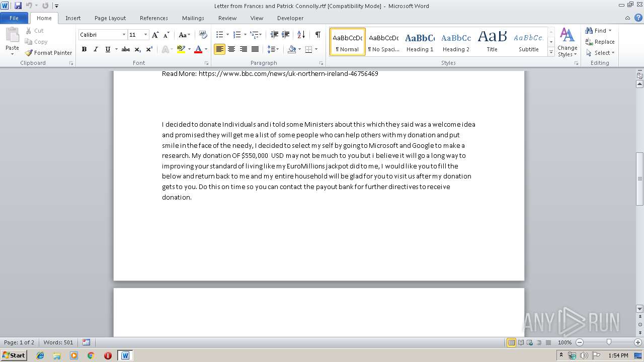
Task: Open the Windows Start menu
Action: 14,355
